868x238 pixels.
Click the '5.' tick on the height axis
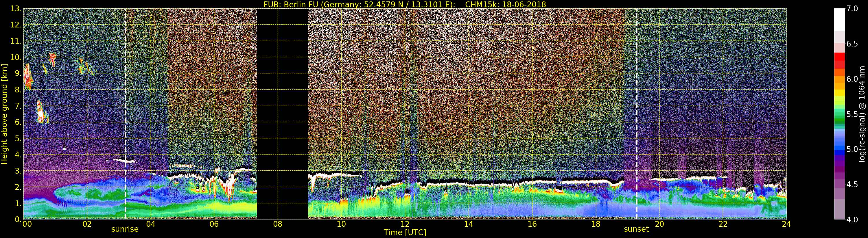click(x=18, y=138)
